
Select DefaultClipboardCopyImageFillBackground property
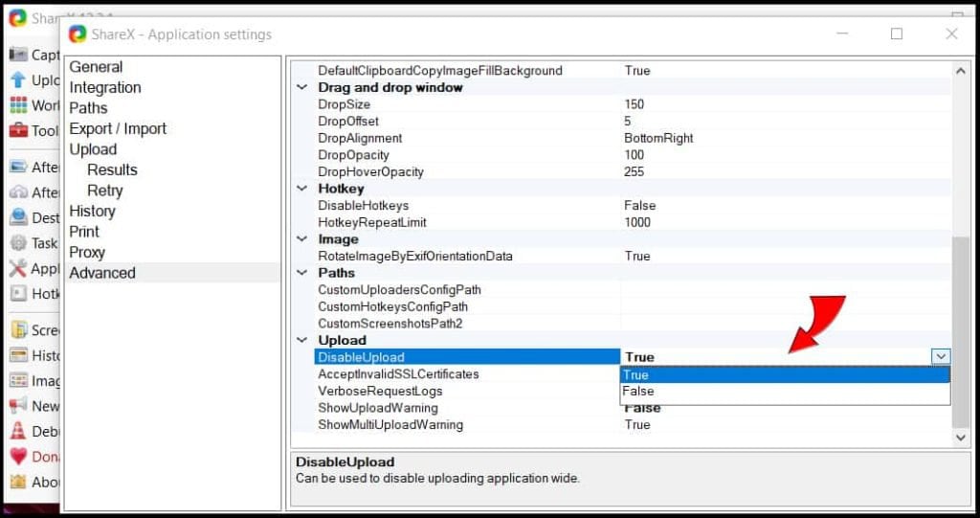coord(440,71)
